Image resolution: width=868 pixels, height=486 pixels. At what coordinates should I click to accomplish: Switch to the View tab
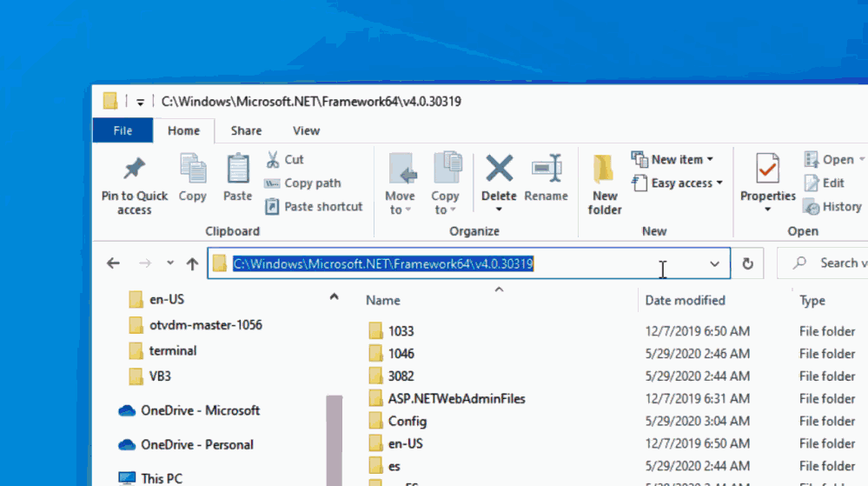tap(306, 130)
